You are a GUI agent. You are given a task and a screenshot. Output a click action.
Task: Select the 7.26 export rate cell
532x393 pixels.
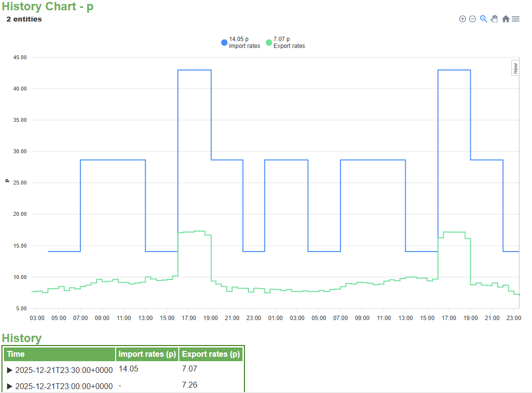pos(189,385)
